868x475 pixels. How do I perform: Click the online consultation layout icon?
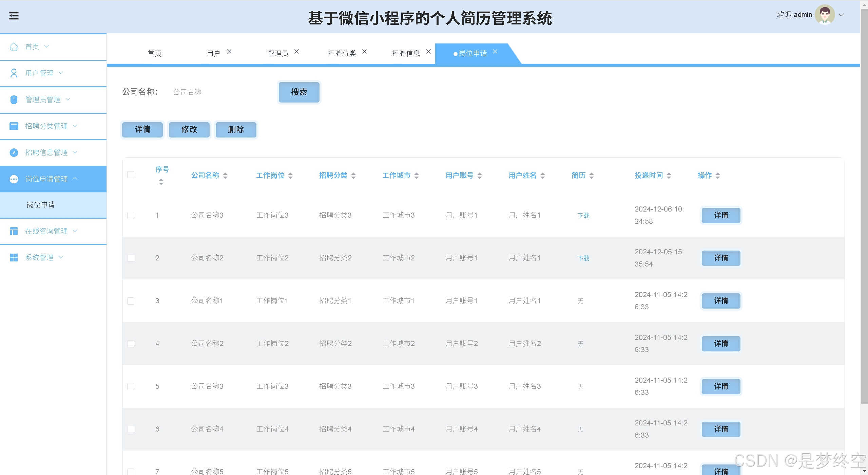[x=14, y=231]
